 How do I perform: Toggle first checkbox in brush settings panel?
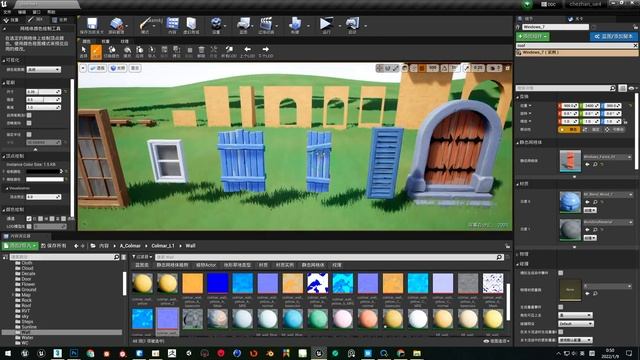(29, 116)
